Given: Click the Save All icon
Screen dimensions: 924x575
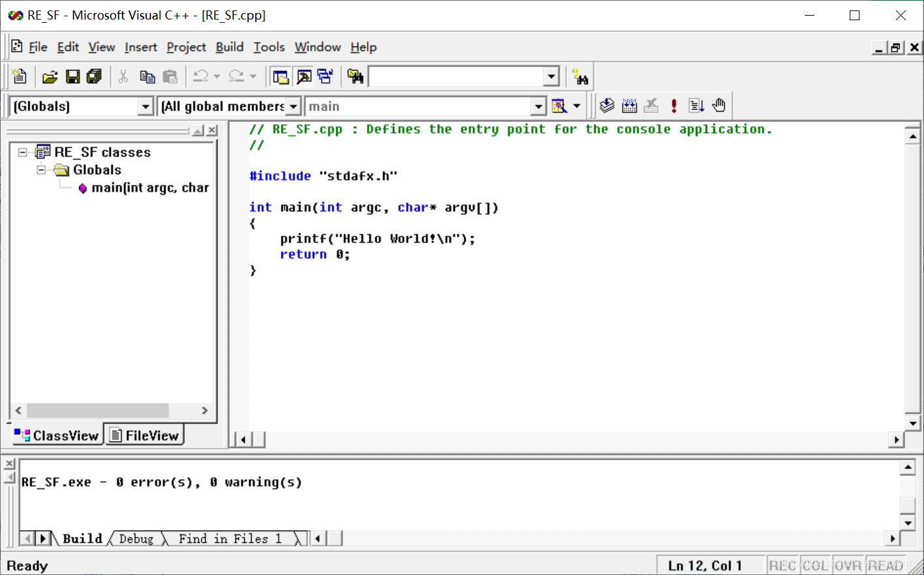Looking at the screenshot, I should [x=94, y=77].
